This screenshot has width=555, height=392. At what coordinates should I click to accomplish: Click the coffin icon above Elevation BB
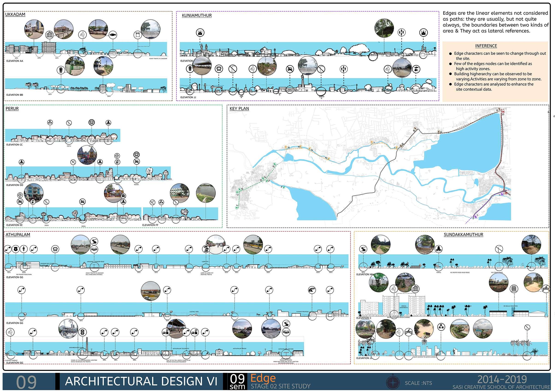(61, 70)
